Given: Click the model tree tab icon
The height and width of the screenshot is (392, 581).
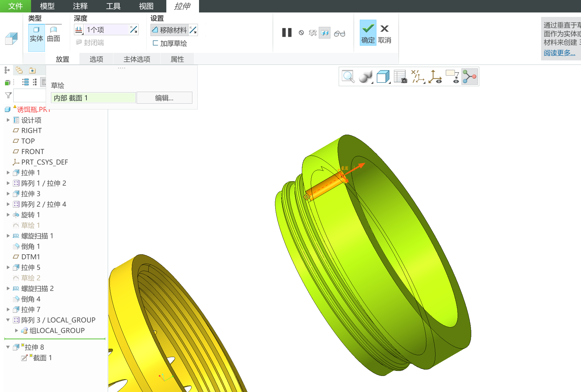Looking at the screenshot, I should pyautogui.click(x=7, y=70).
